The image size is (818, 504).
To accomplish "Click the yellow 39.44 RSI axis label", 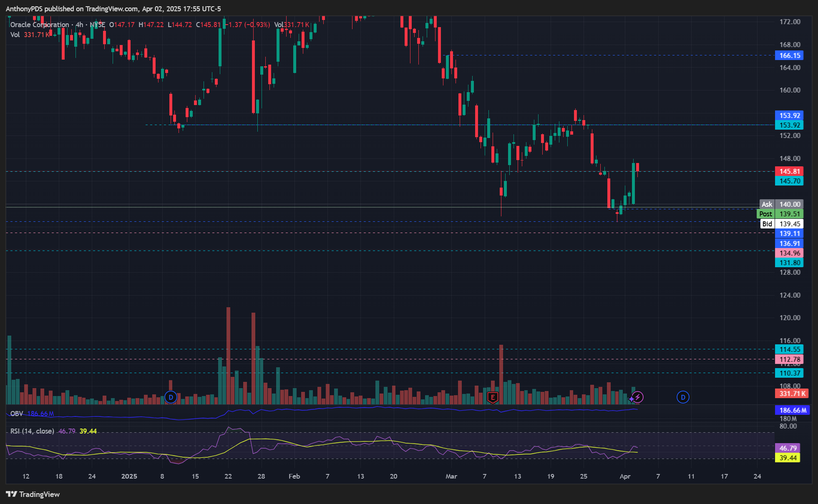I will pos(788,458).
